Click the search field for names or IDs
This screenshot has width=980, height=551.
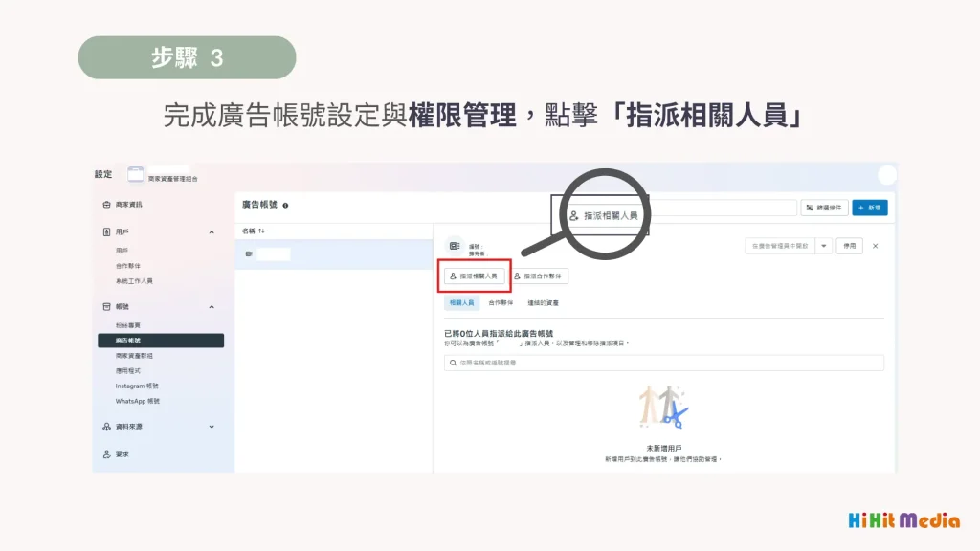point(663,363)
